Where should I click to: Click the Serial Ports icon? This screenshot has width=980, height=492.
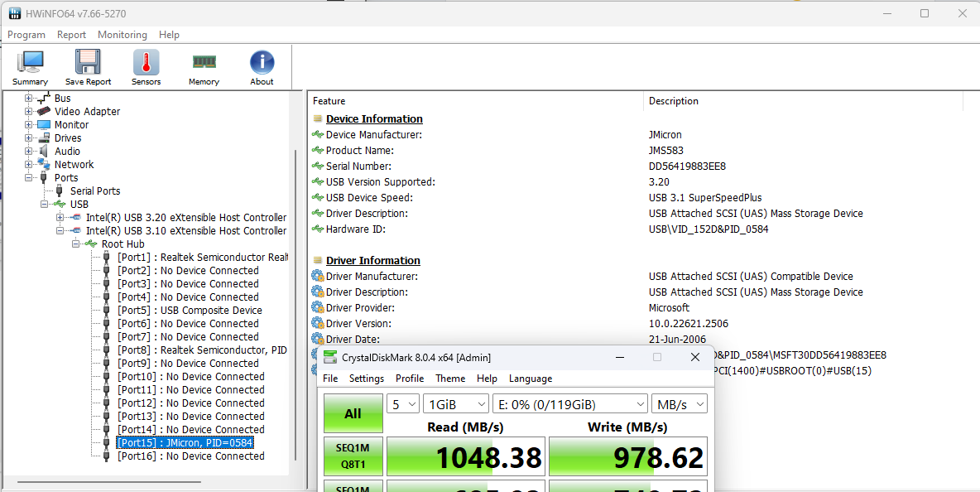click(x=60, y=191)
